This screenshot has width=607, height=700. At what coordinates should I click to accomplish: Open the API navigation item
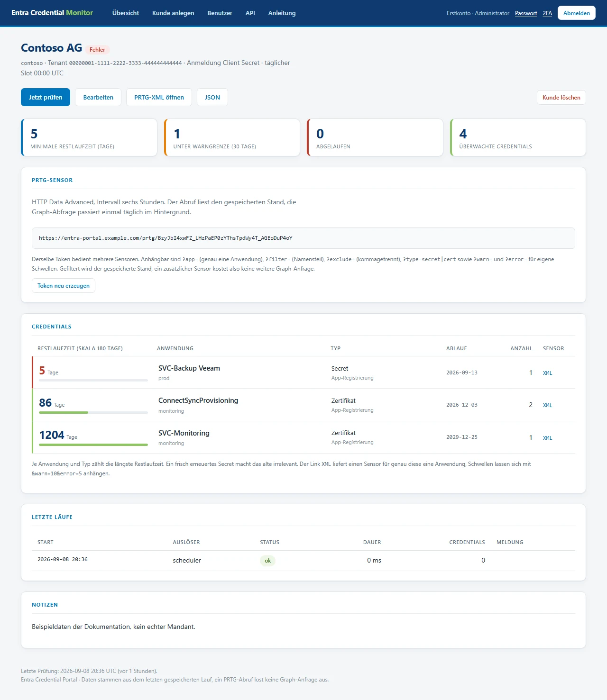250,13
